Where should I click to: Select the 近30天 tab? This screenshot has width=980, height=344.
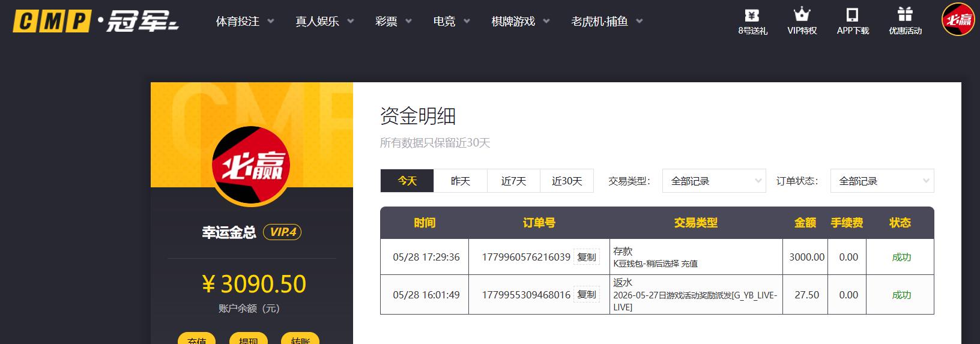567,181
